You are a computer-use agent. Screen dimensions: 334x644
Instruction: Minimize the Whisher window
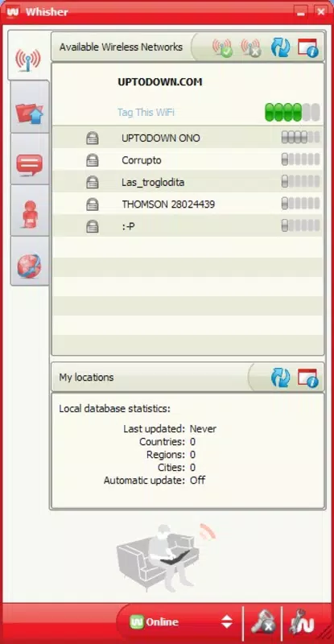pyautogui.click(x=301, y=11)
